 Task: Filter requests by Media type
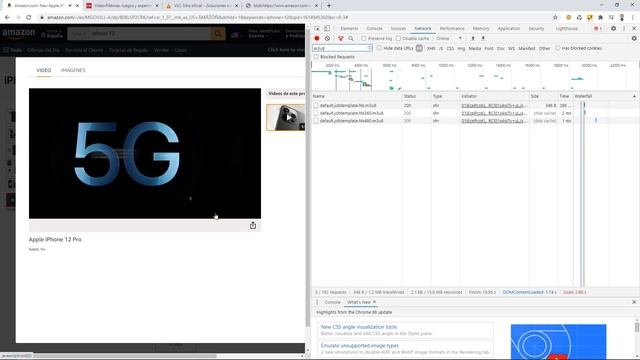475,48
